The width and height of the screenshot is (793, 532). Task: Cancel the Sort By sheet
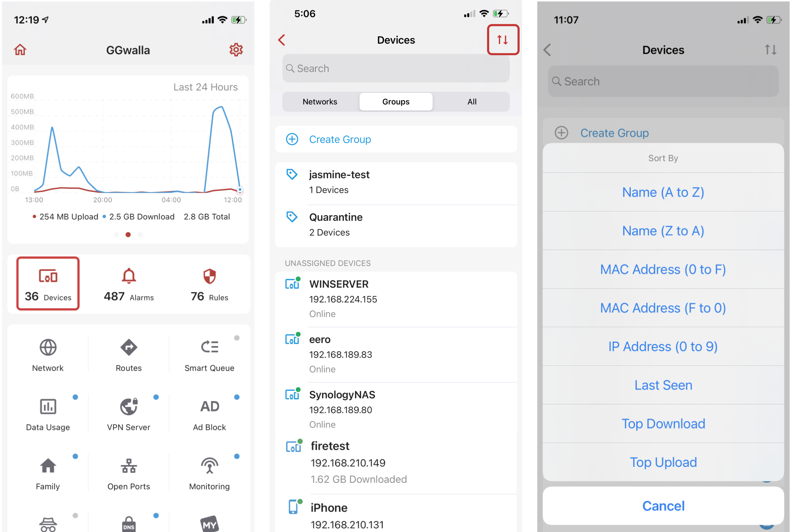(663, 506)
